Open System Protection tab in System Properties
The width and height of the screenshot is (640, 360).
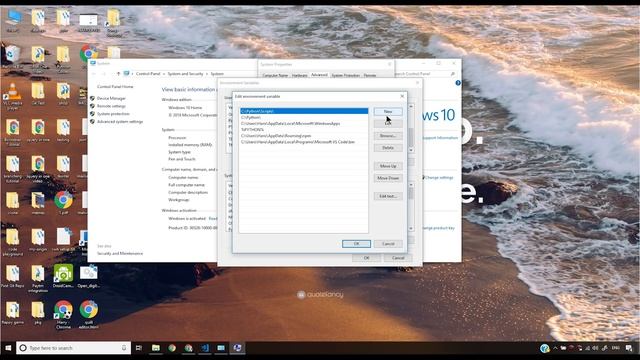tap(345, 75)
